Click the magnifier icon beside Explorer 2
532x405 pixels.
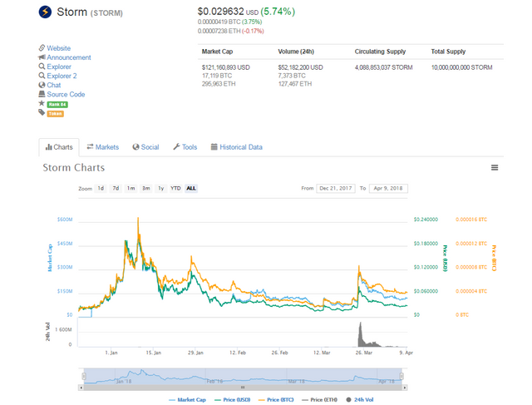(42, 76)
